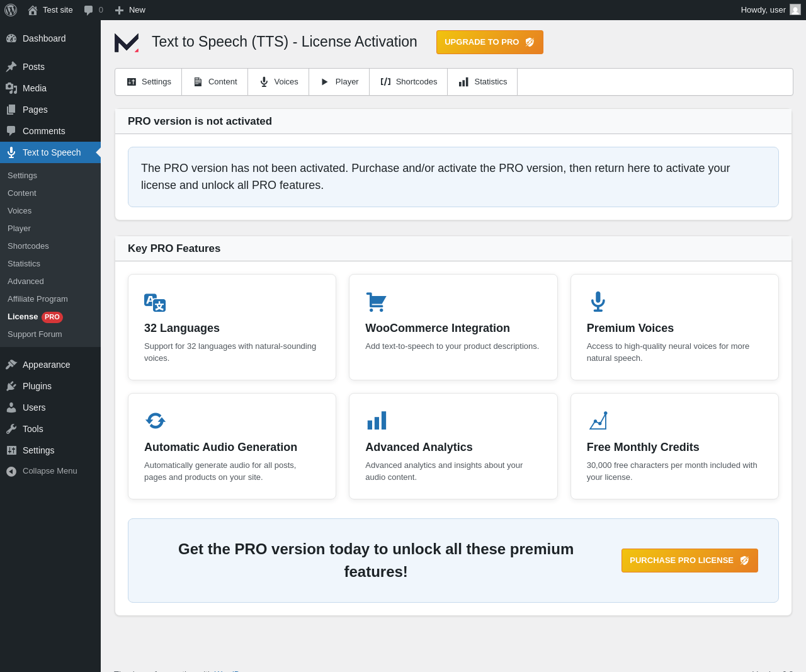Open the Test site link

[58, 10]
